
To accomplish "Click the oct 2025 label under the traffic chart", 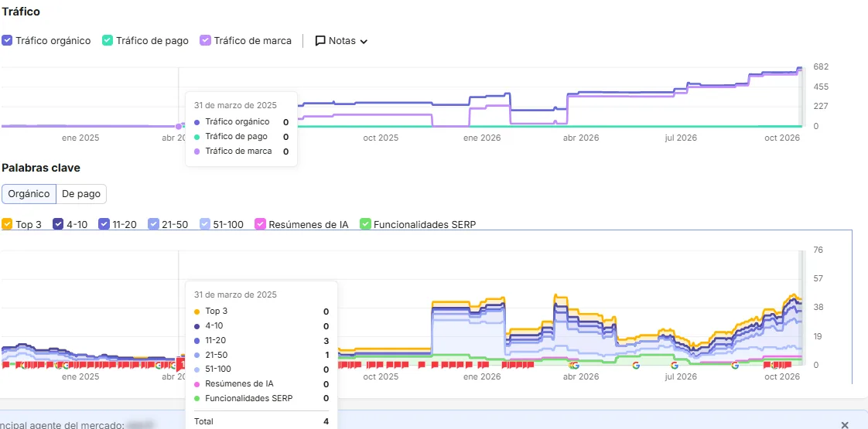I will pos(381,138).
